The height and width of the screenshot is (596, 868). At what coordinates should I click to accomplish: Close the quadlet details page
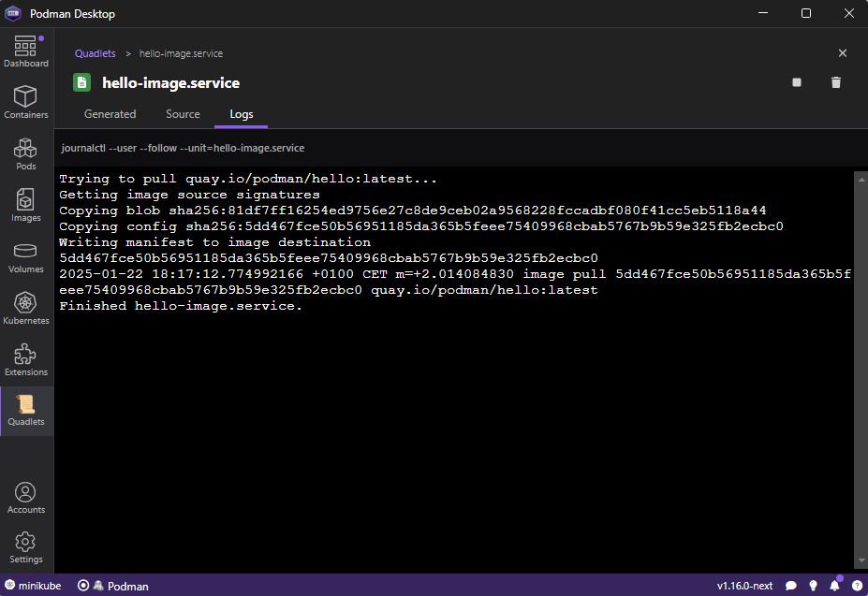pyautogui.click(x=842, y=53)
